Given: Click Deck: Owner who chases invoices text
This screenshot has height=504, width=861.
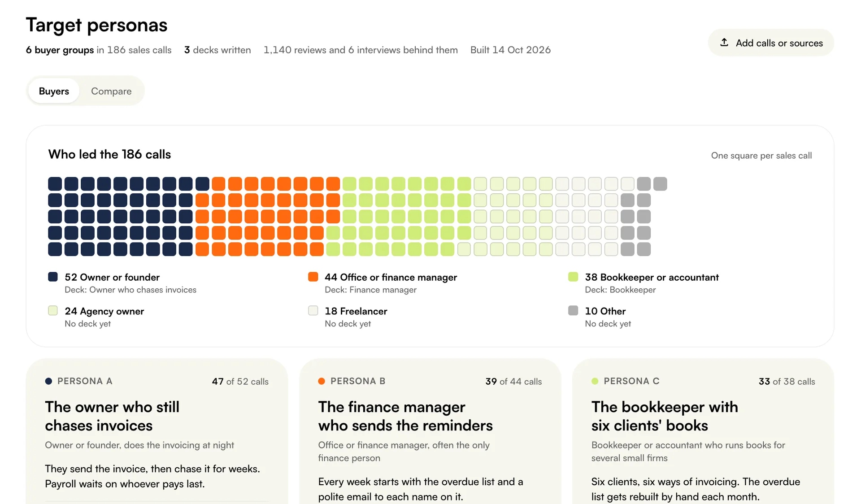Looking at the screenshot, I should pyautogui.click(x=130, y=290).
